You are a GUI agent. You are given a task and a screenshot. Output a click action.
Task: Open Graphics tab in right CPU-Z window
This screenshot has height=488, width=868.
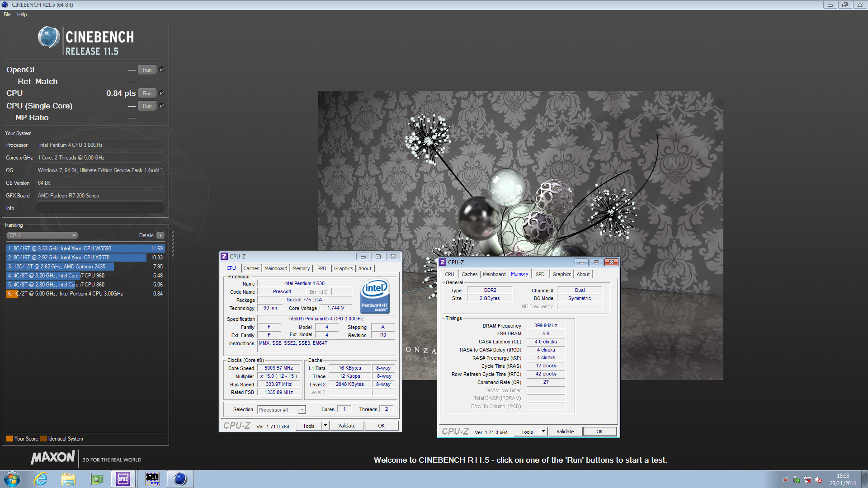click(x=562, y=274)
